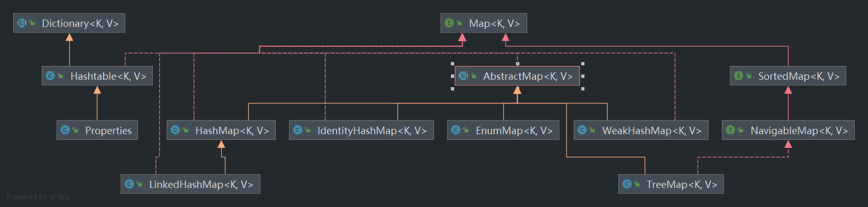The width and height of the screenshot is (868, 207).
Task: Click the LinkedHashMap class icon
Action: (x=129, y=184)
